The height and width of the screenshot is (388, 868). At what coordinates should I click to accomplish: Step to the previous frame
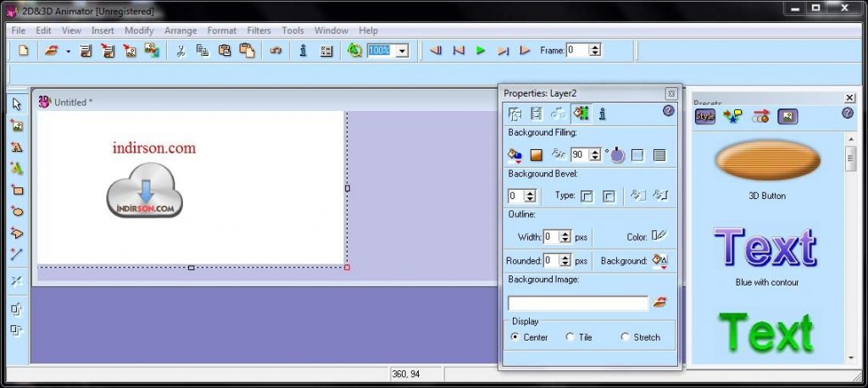[459, 50]
